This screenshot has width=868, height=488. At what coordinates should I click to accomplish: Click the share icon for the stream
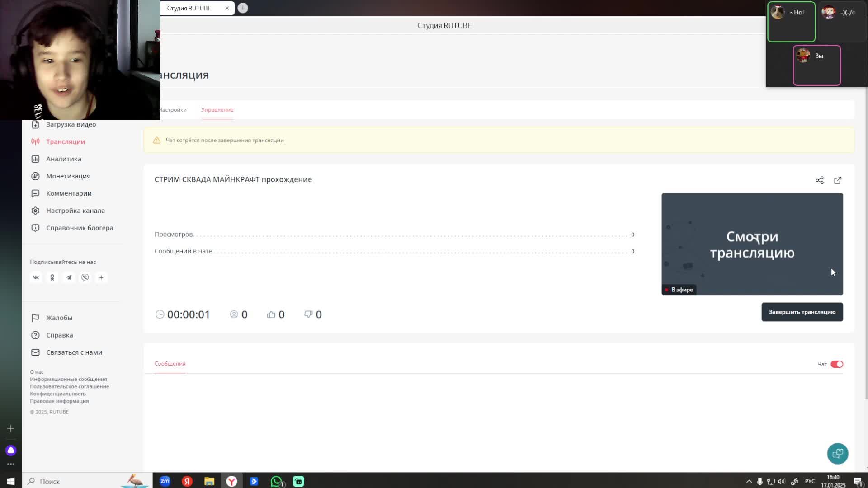(x=820, y=180)
